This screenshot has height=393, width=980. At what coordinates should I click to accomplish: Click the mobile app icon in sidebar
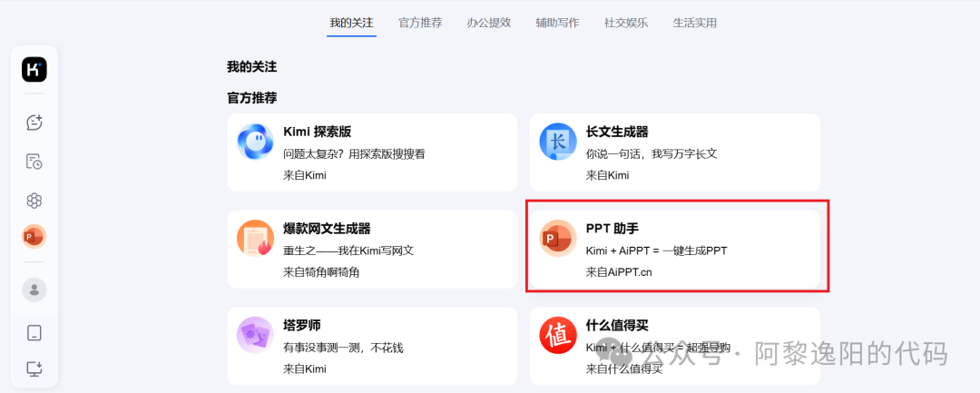[x=34, y=332]
